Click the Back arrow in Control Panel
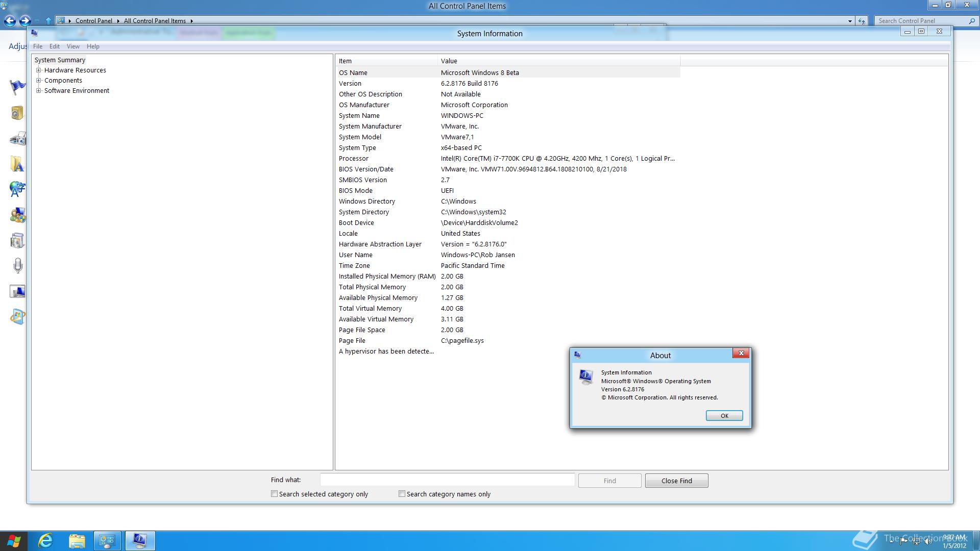This screenshot has width=980, height=551. pos(10,20)
